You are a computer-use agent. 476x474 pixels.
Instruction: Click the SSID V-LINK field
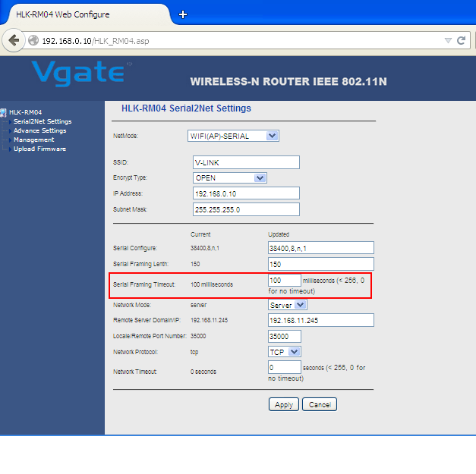[x=246, y=162]
